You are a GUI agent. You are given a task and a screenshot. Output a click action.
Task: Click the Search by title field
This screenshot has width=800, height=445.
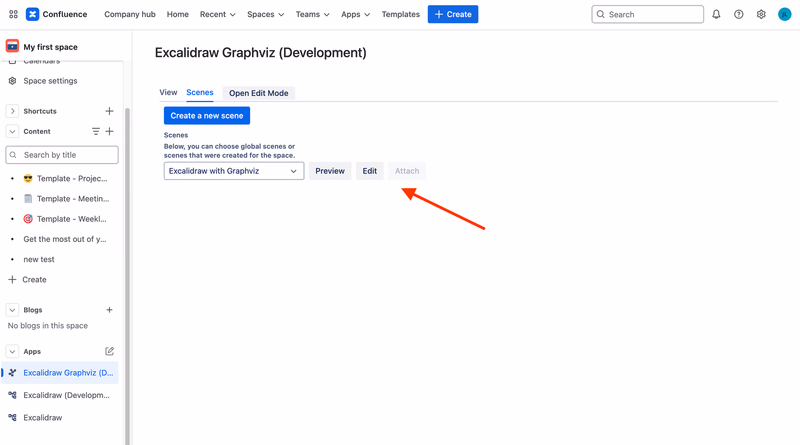point(62,155)
